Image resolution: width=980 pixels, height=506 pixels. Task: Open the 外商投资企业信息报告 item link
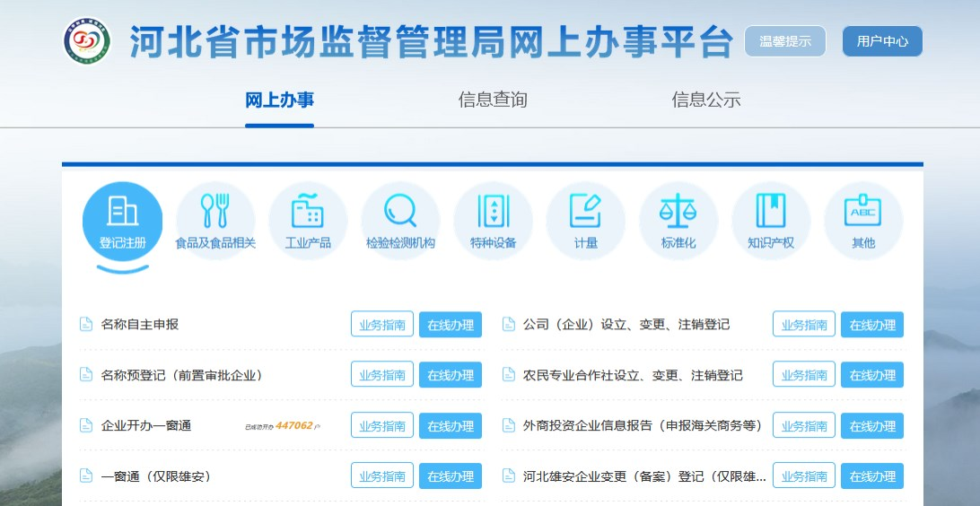[642, 425]
